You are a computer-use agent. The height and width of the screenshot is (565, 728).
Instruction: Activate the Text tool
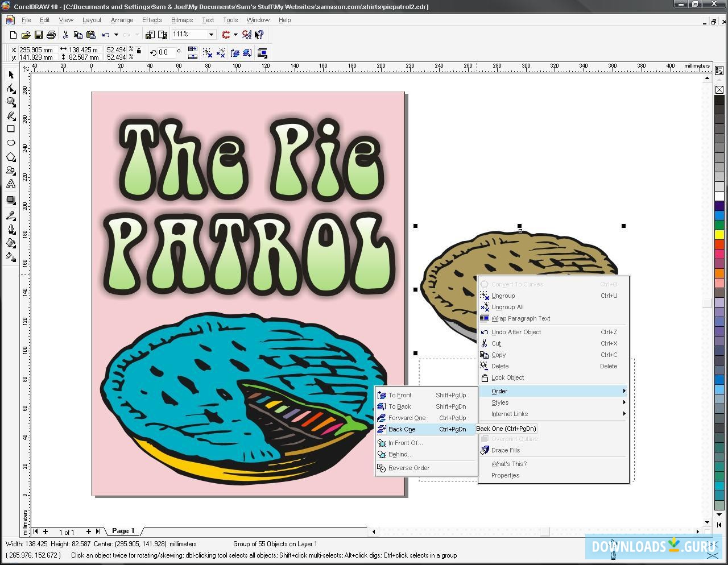[11, 184]
